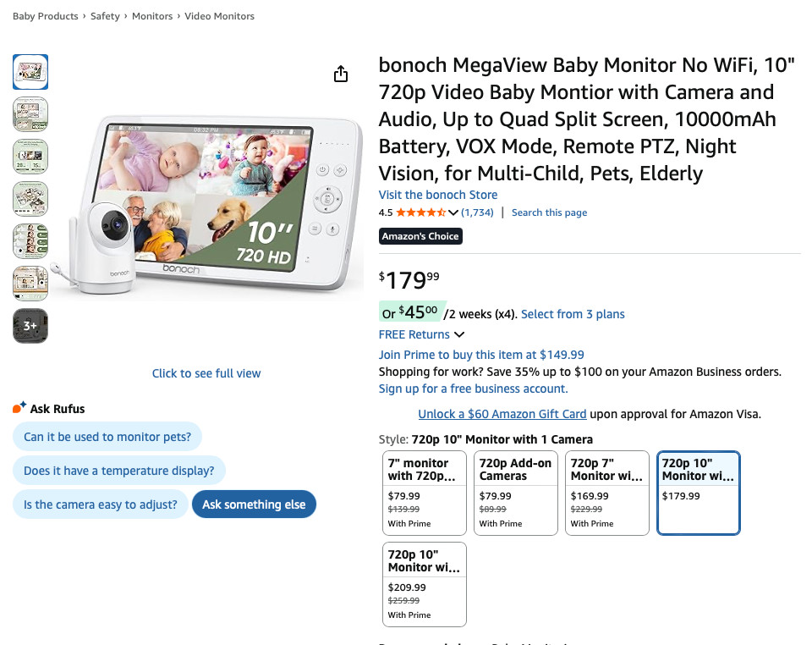This screenshot has height=645, width=812.
Task: Open the Select from 3 plans link
Action: [573, 314]
